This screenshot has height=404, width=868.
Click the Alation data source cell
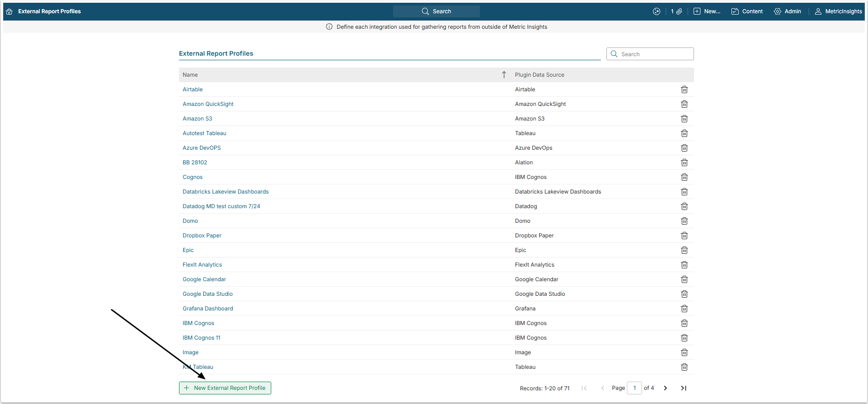click(524, 163)
